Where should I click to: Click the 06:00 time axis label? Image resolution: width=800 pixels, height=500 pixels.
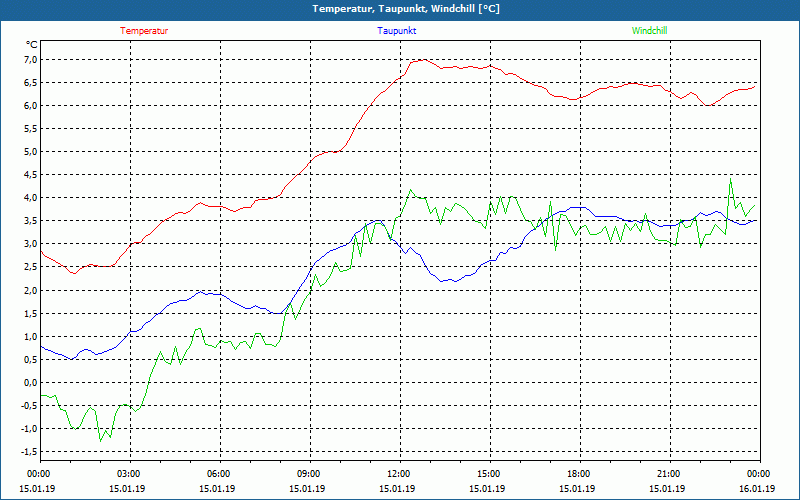(x=220, y=474)
